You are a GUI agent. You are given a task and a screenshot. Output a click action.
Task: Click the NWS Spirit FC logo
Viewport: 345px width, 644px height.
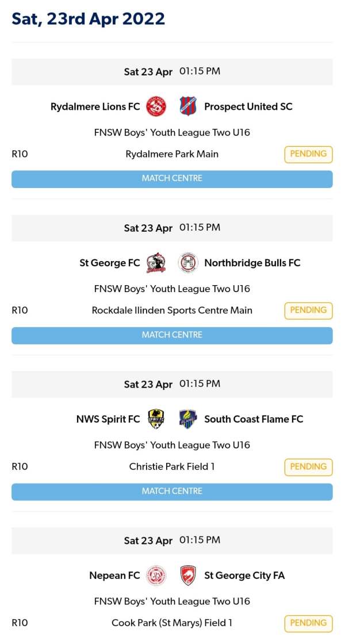tap(156, 419)
